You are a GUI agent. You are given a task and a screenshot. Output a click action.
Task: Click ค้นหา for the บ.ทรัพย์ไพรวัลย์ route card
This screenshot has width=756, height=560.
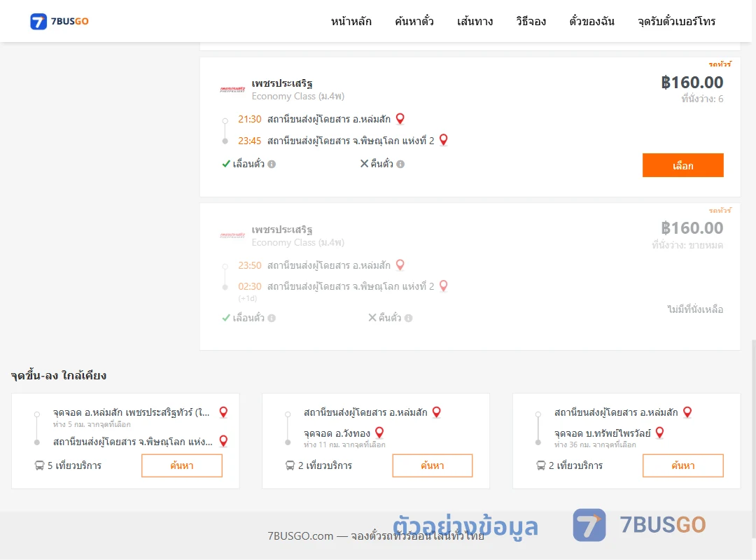(682, 465)
